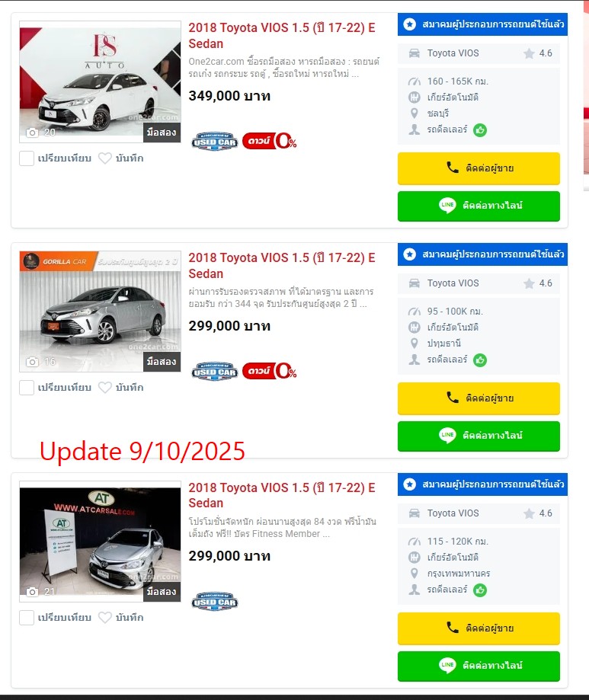Image resolution: width=589 pixels, height=700 pixels.
Task: Click the heart save icon for the Gorilla Car listing
Action: click(105, 388)
